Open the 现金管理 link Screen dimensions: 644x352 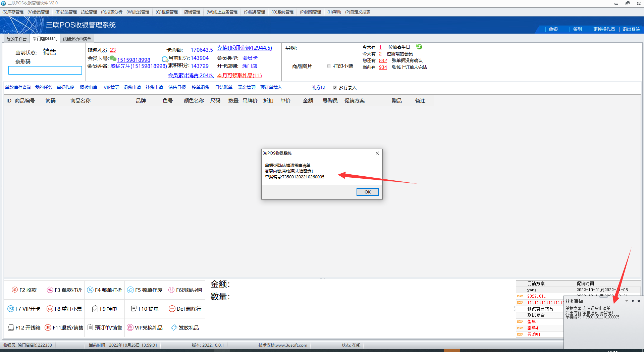pyautogui.click(x=247, y=87)
